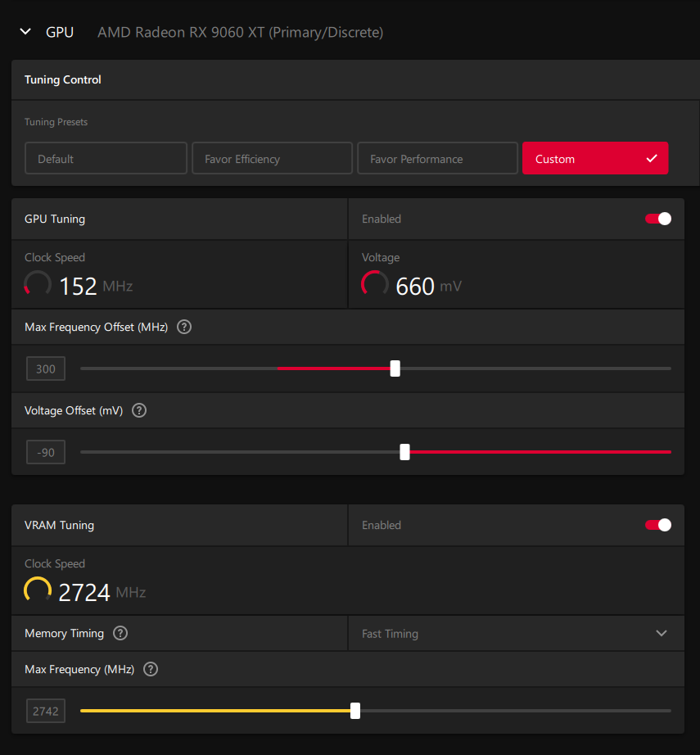Click the Tuning Control heading
This screenshot has height=755, width=700.
click(62, 79)
